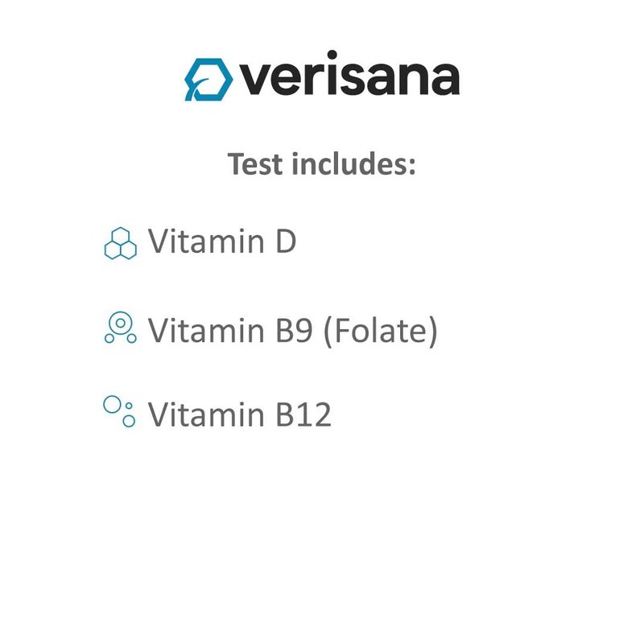
Task: Click the word 'Test' in the heading
Action: 255,164
